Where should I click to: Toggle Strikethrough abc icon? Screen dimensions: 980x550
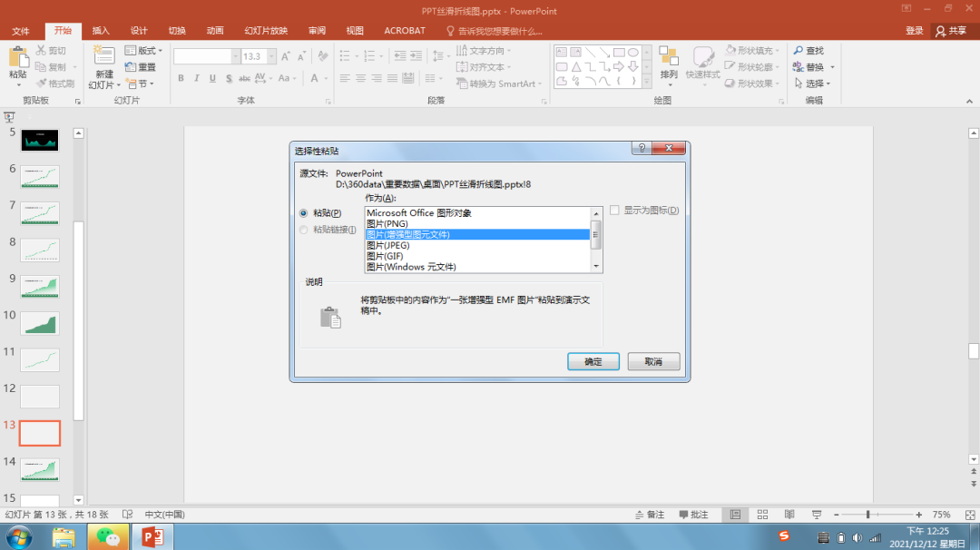coord(244,78)
